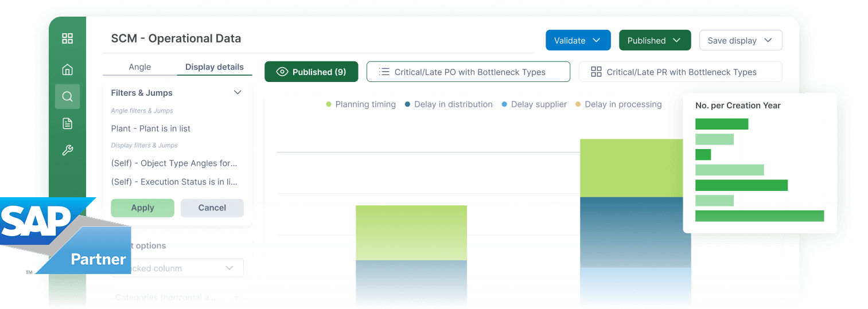Open the Save display dropdown
The width and height of the screenshot is (868, 309).
[x=740, y=41]
